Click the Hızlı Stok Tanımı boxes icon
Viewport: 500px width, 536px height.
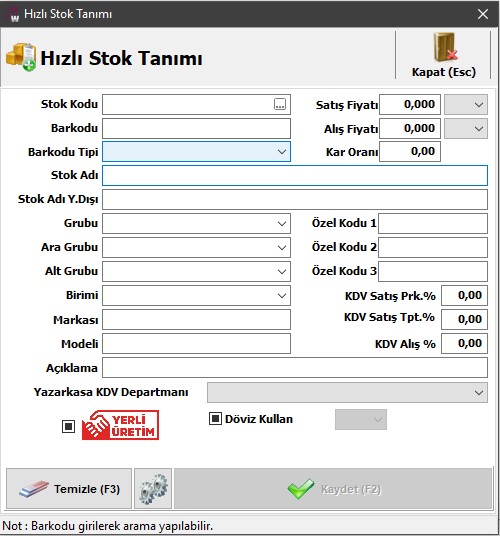(x=21, y=57)
